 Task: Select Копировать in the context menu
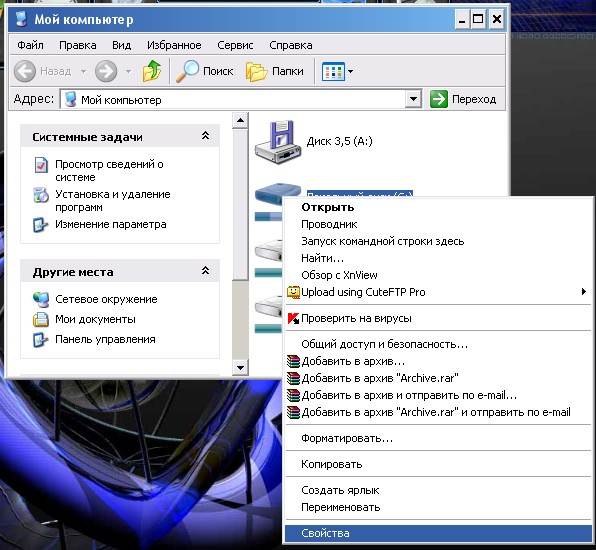coord(439,464)
